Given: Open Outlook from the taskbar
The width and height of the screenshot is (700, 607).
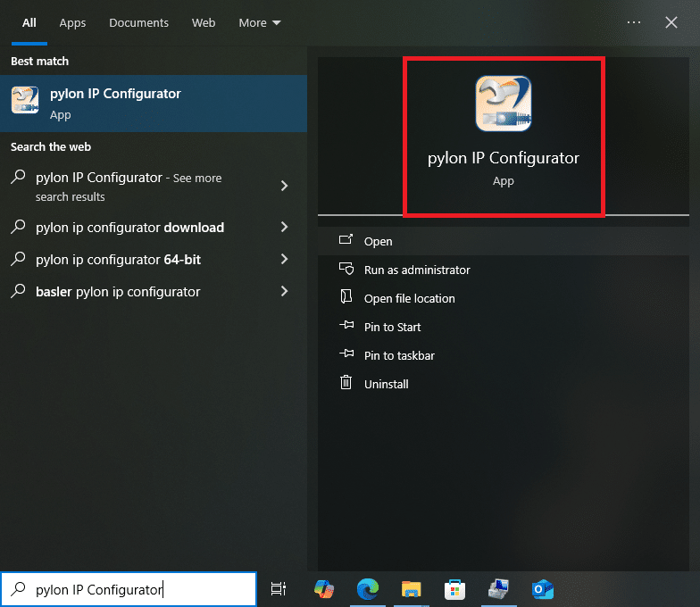Looking at the screenshot, I should click(x=543, y=589).
